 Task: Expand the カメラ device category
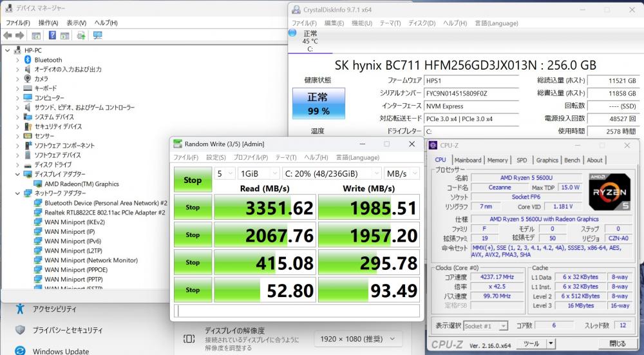click(17, 79)
